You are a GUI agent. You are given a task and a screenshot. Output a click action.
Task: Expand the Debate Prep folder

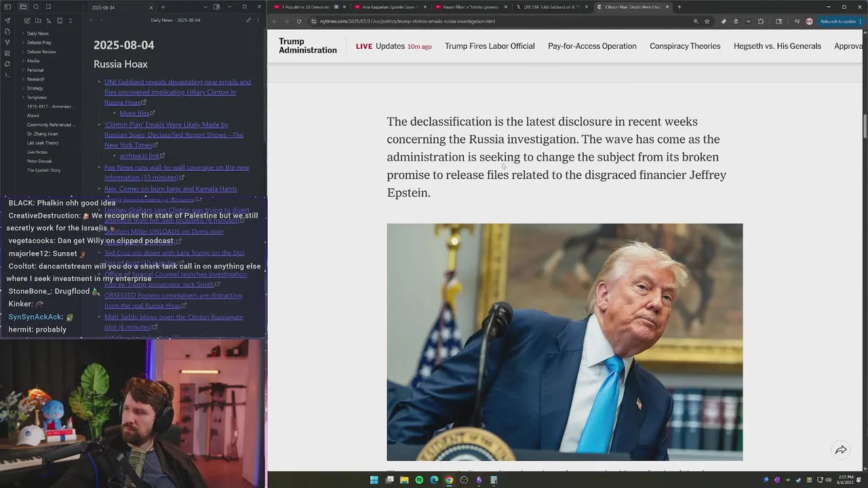click(x=39, y=43)
